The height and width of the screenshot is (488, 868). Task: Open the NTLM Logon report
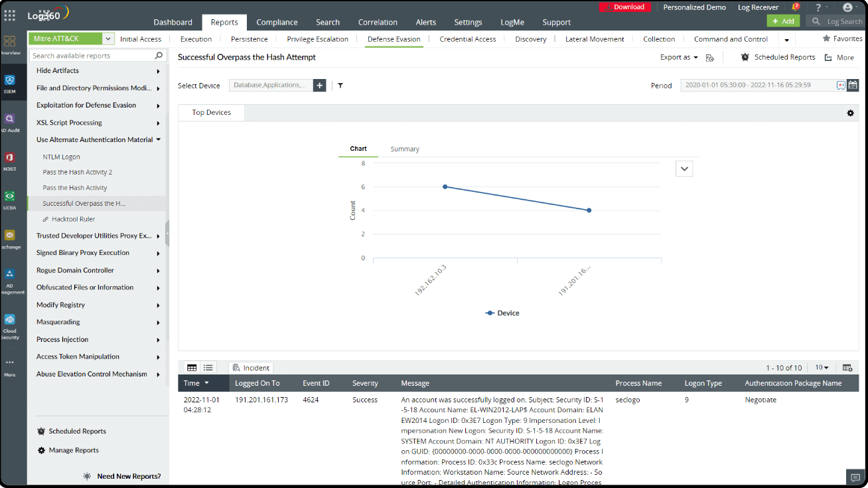tap(62, 157)
